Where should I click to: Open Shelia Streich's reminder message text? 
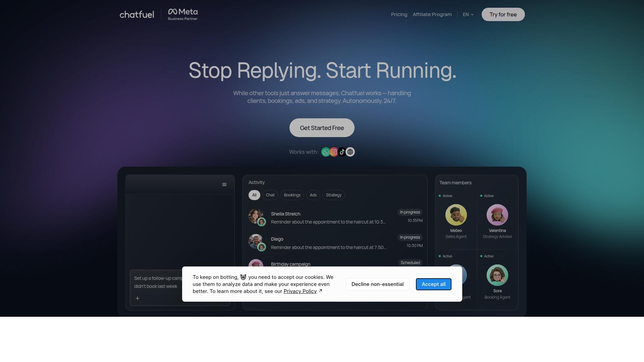pos(328,222)
